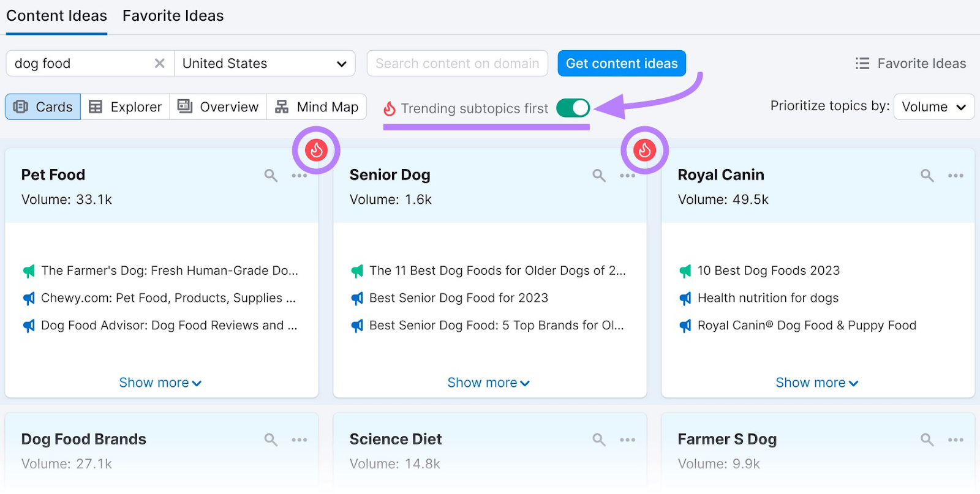
Task: Click the search icon on Pet Food card
Action: point(271,176)
